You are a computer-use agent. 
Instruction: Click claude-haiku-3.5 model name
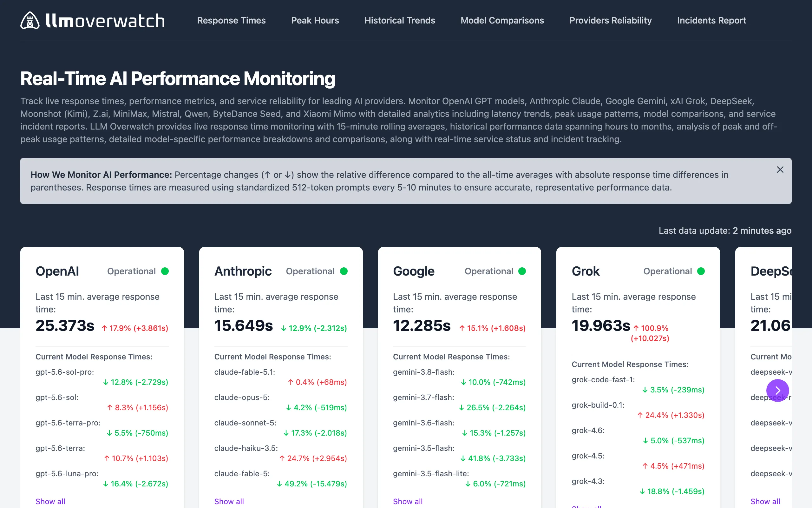246,448
